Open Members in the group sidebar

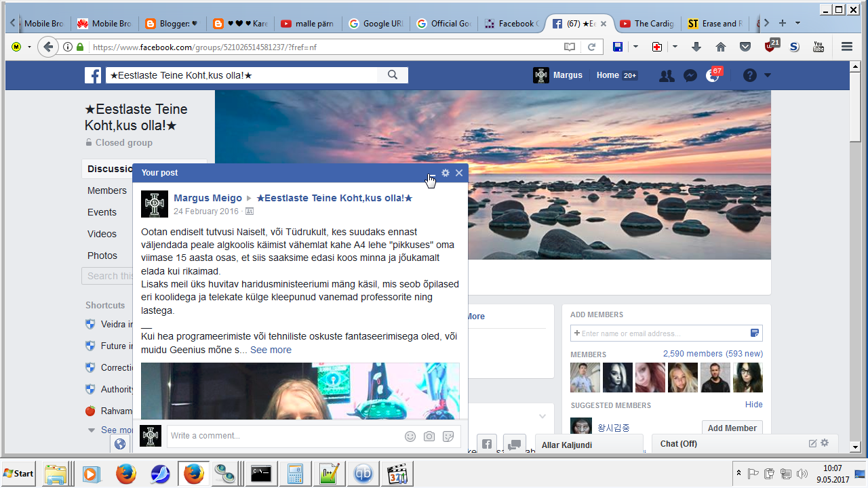[107, 190]
